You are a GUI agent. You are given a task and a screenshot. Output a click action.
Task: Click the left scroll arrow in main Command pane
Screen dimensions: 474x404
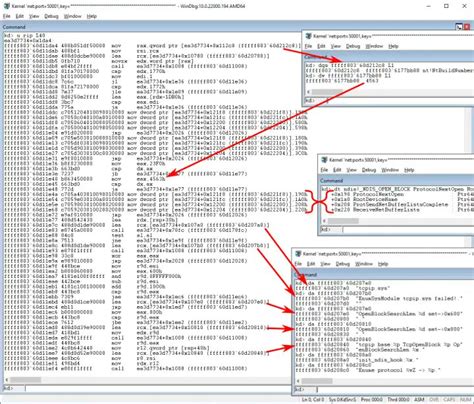6,380
